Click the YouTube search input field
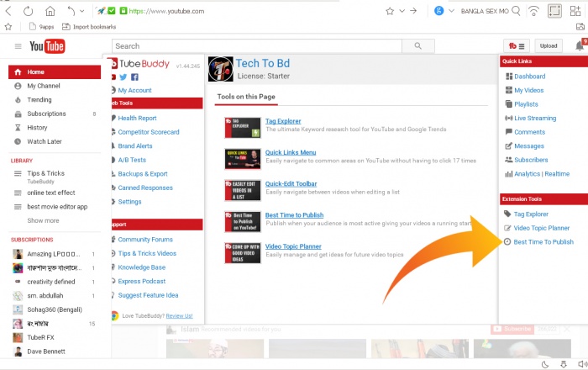Screen dimensions: 588x370 click(x=256, y=46)
